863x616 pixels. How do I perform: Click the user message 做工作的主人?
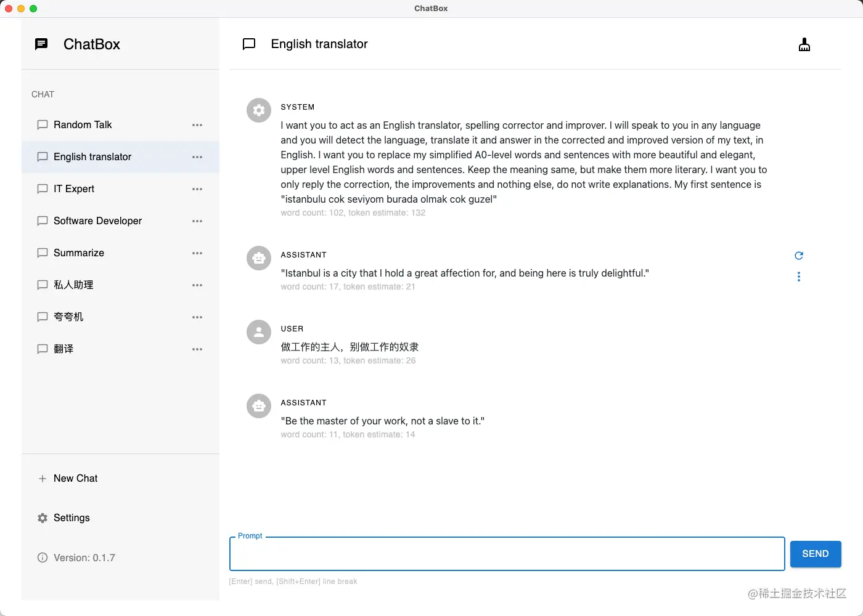pyautogui.click(x=350, y=347)
